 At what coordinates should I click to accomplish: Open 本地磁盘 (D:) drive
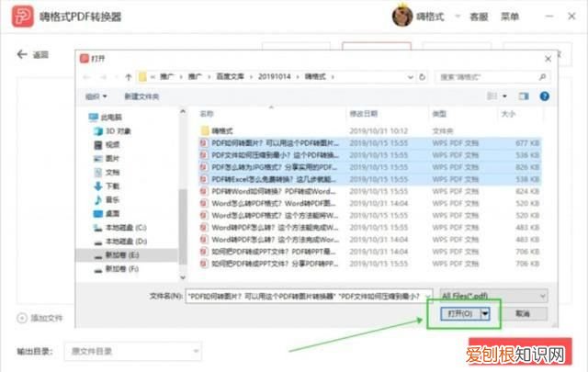[x=120, y=242]
